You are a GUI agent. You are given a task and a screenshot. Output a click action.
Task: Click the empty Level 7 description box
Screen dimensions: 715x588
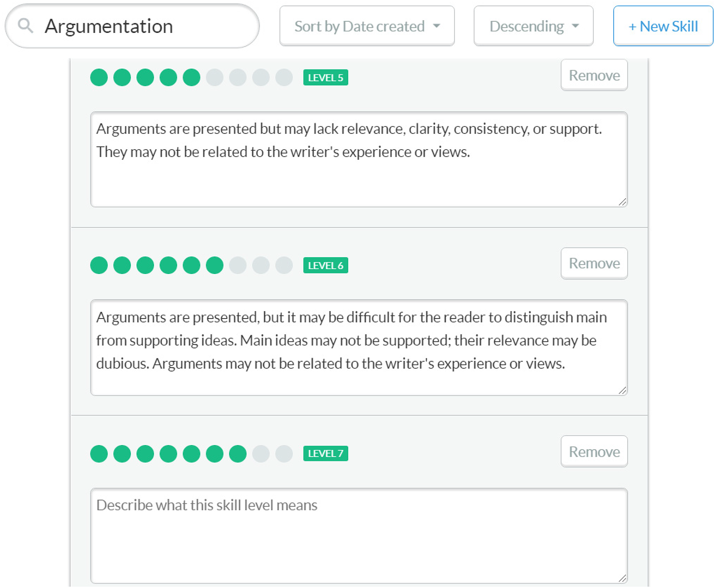tap(359, 536)
